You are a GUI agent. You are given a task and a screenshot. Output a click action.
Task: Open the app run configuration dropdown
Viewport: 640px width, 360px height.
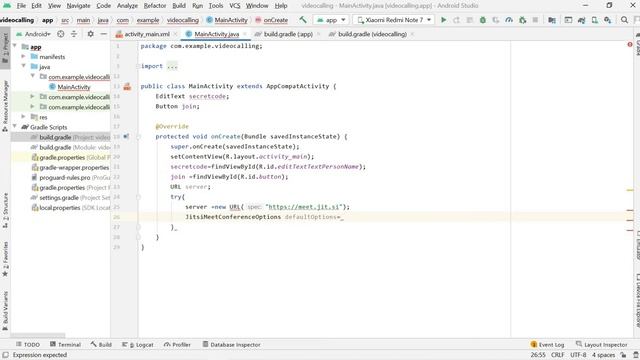click(x=331, y=20)
